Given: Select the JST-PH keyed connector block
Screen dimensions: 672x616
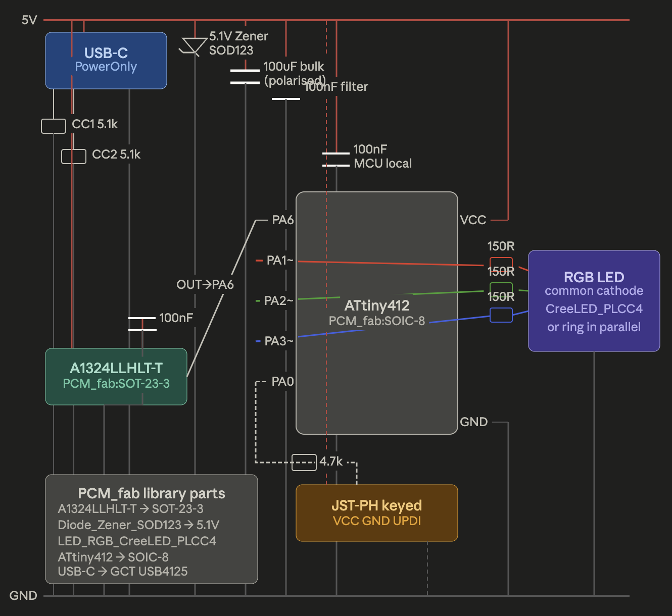Looking at the screenshot, I should click(x=377, y=513).
